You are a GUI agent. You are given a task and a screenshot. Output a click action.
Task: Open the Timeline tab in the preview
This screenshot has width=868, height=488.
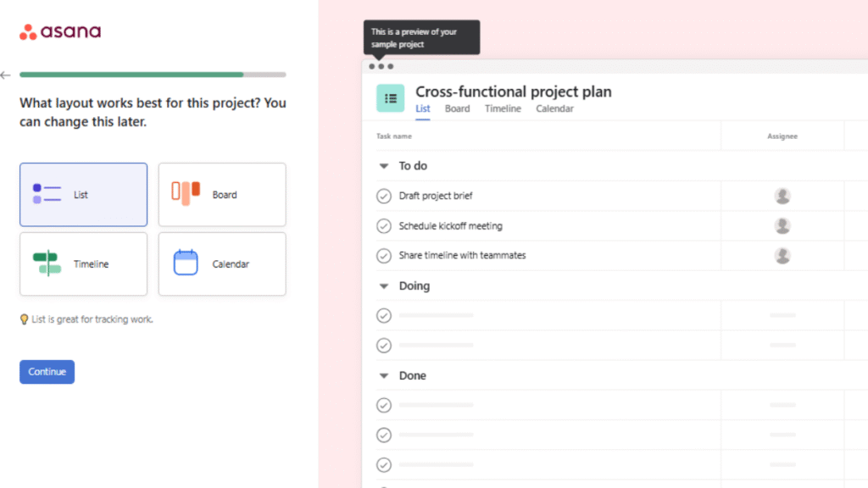[x=503, y=108]
